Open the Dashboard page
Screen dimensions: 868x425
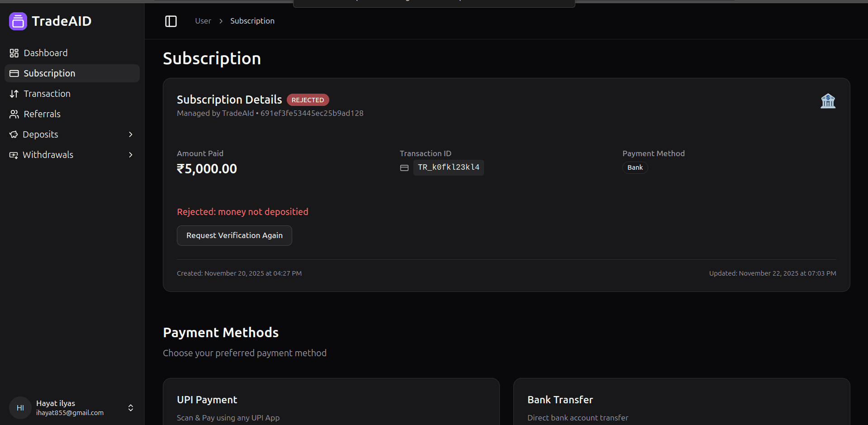[72, 53]
